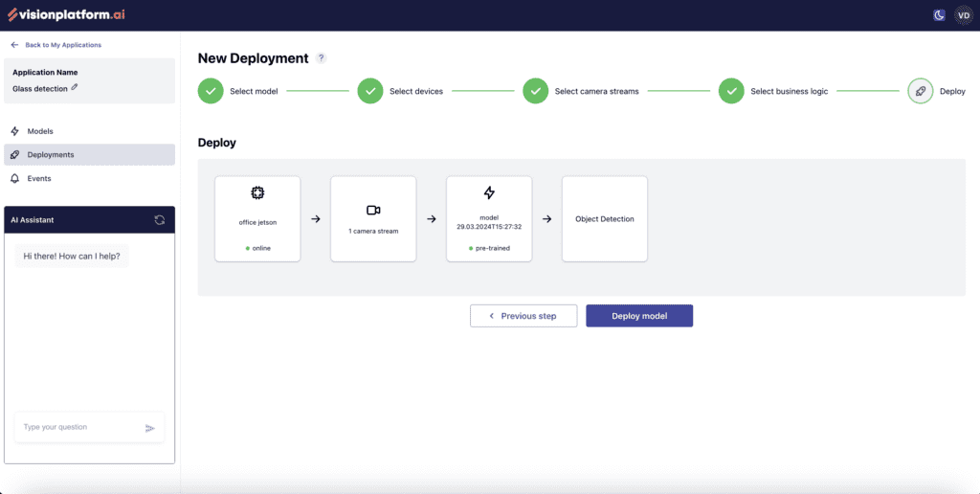Click the Select devices step checkmark
Image resolution: width=980 pixels, height=494 pixels.
pyautogui.click(x=370, y=91)
